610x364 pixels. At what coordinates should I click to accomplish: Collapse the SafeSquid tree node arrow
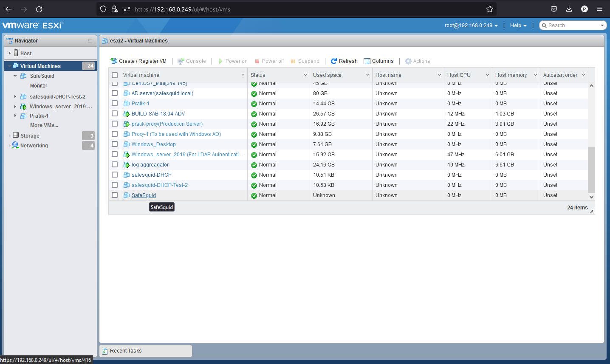pyautogui.click(x=15, y=76)
